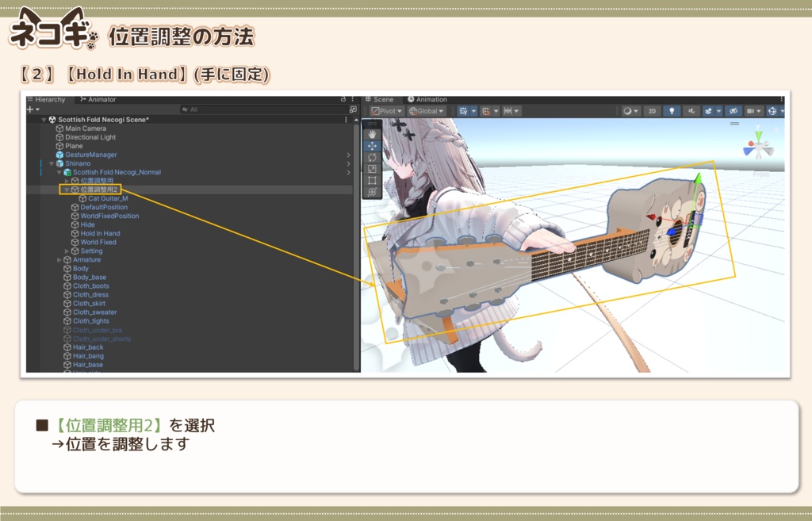The image size is (812, 521).
Task: Select the Scale tool
Action: pyautogui.click(x=372, y=169)
